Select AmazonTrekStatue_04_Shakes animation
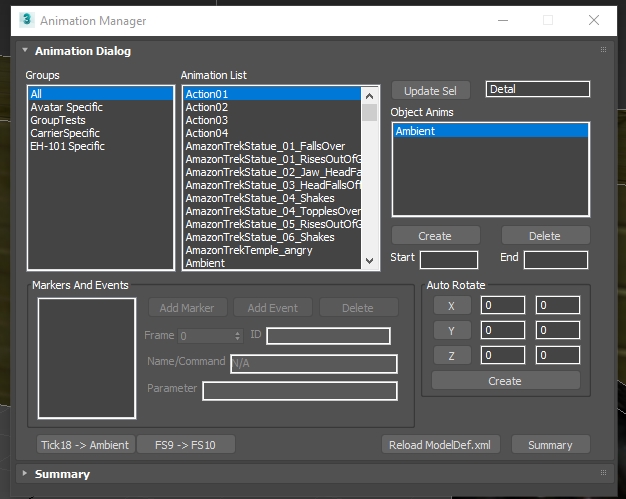Image resolution: width=626 pixels, height=499 pixels. click(272, 198)
